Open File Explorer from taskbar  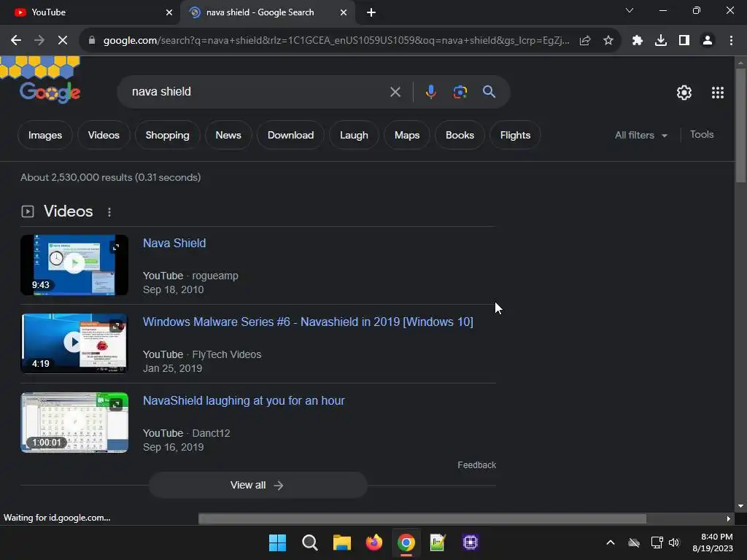[x=341, y=542]
